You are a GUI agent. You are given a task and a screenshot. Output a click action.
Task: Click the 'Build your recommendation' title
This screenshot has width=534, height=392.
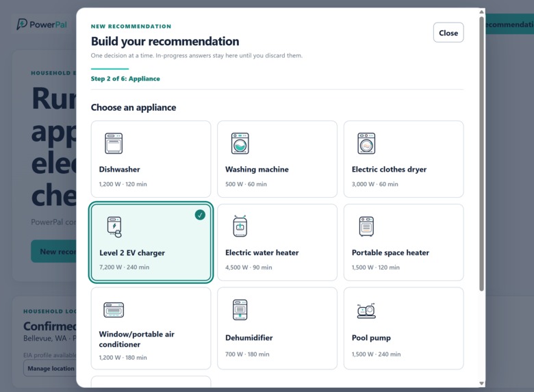(165, 41)
